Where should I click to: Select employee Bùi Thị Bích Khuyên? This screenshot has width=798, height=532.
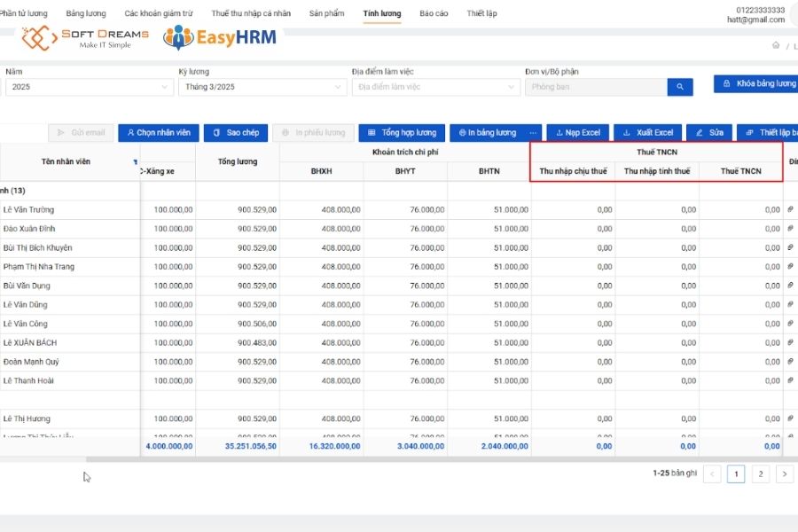tap(37, 248)
